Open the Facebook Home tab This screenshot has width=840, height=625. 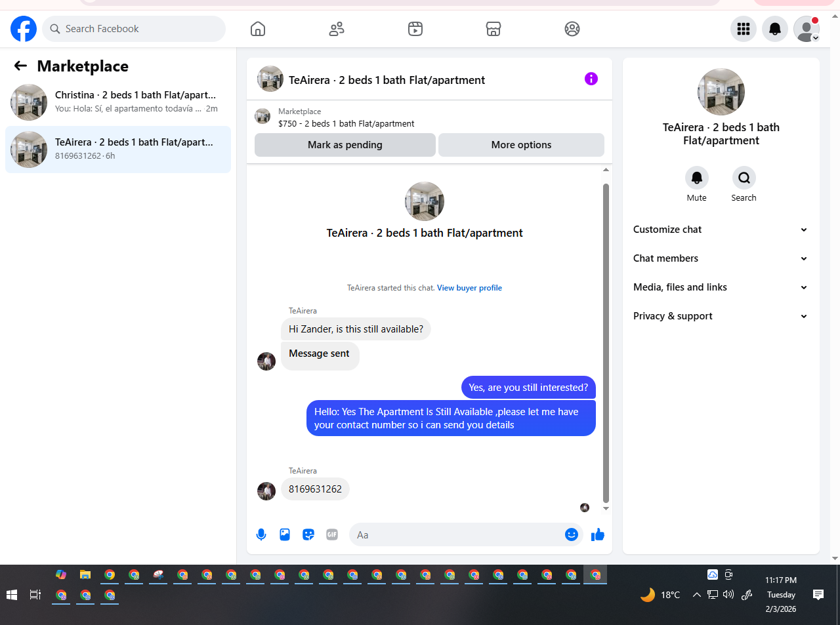click(x=258, y=29)
